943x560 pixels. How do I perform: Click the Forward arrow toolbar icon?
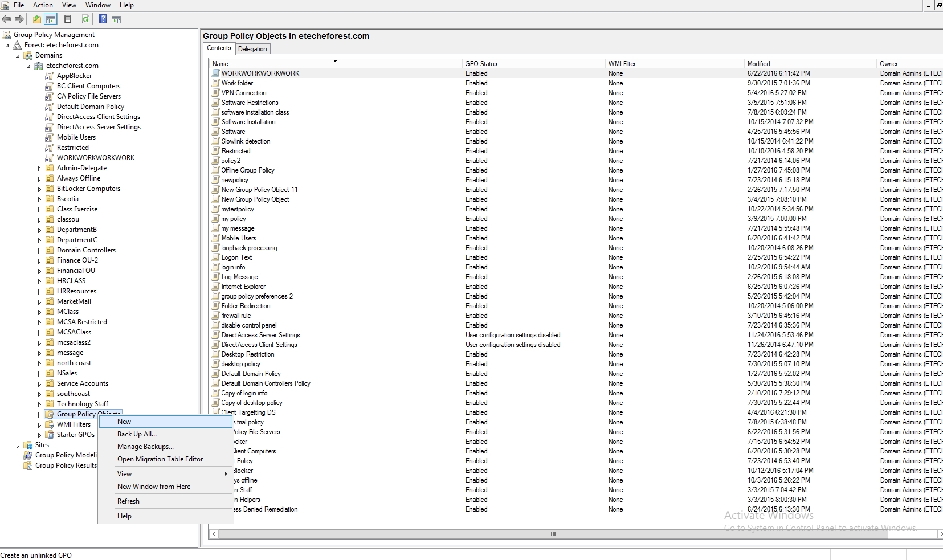coord(20,19)
